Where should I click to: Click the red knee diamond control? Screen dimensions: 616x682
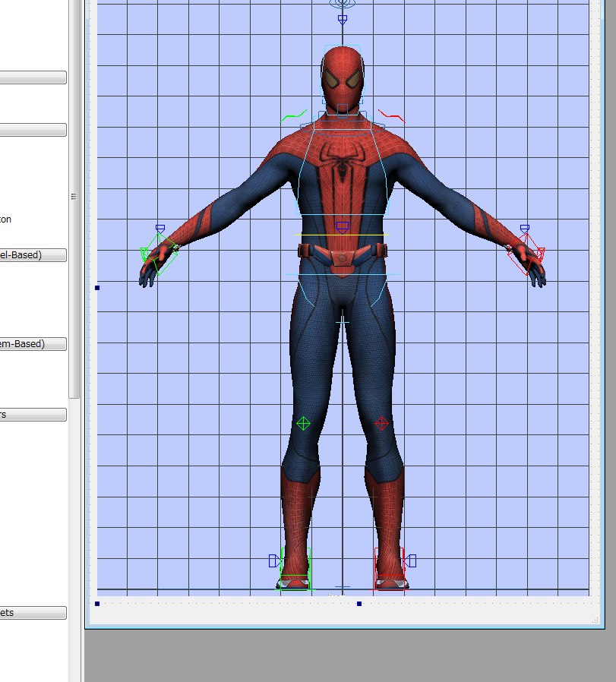pyautogui.click(x=381, y=423)
